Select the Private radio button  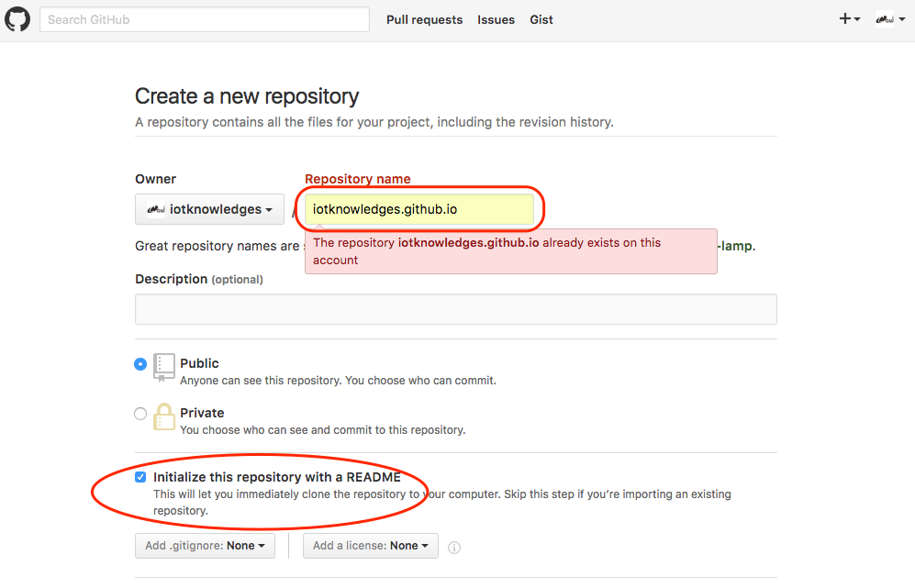coord(140,414)
